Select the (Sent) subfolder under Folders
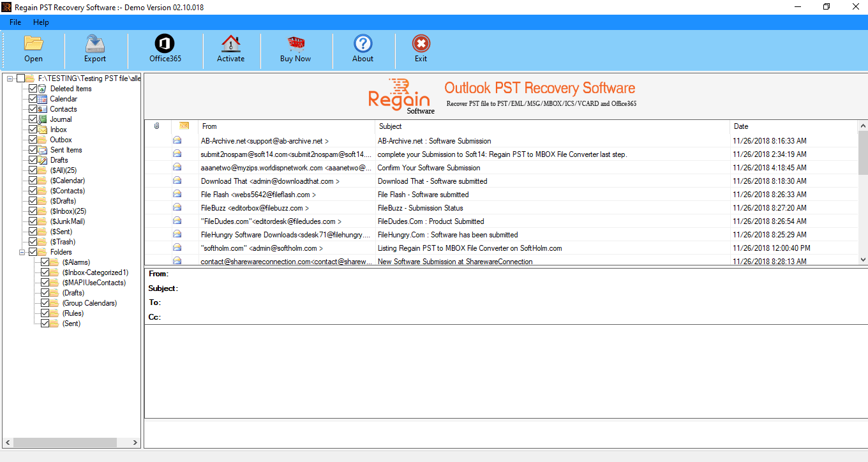The image size is (868, 462). 71,324
